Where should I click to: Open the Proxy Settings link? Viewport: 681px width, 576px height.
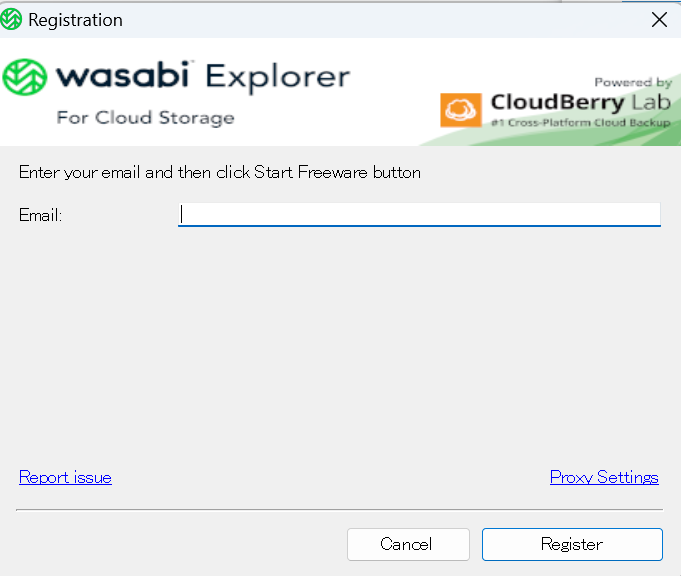(604, 477)
